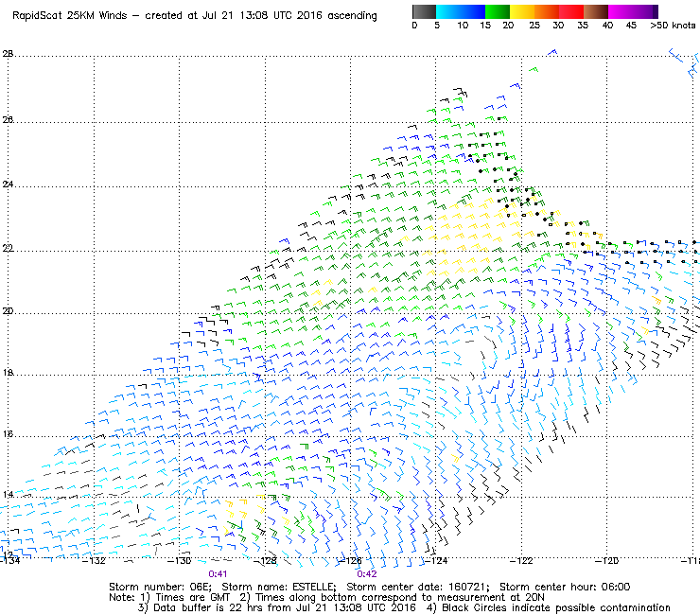Image resolution: width=700 pixels, height=615 pixels.
Task: Click the 'Black Circles indicate possible contamination' note
Action: pos(556,607)
